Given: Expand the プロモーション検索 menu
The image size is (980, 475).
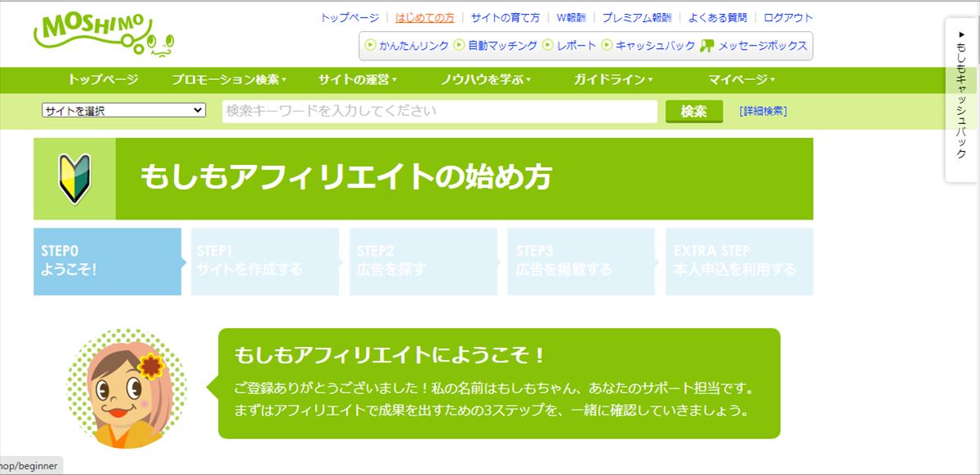Looking at the screenshot, I should [229, 80].
